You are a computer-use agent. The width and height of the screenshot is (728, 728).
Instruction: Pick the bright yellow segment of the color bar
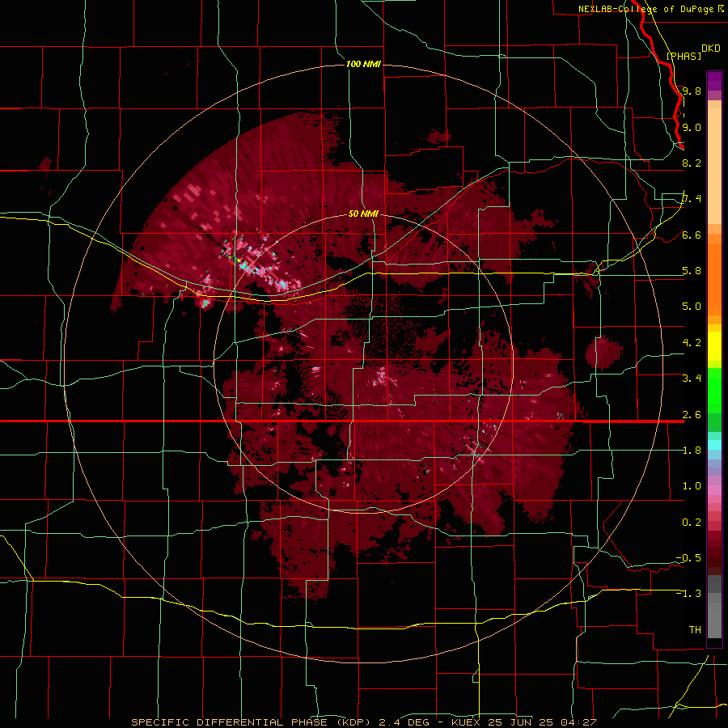714,346
